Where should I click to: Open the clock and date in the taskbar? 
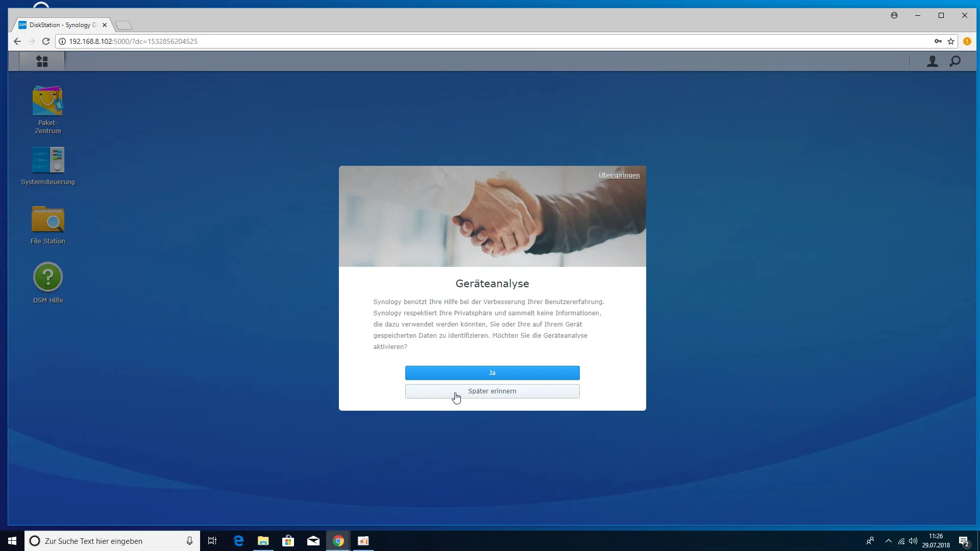tap(936, 541)
